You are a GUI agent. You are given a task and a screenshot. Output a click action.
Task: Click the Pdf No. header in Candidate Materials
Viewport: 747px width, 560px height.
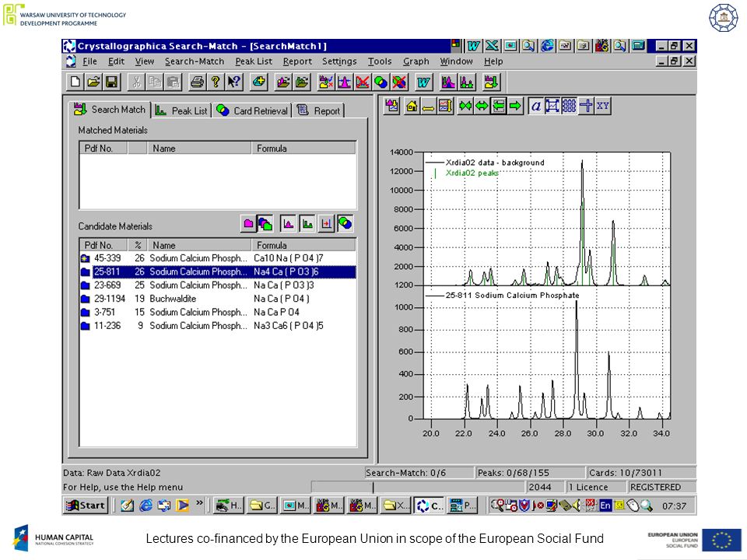click(103, 245)
